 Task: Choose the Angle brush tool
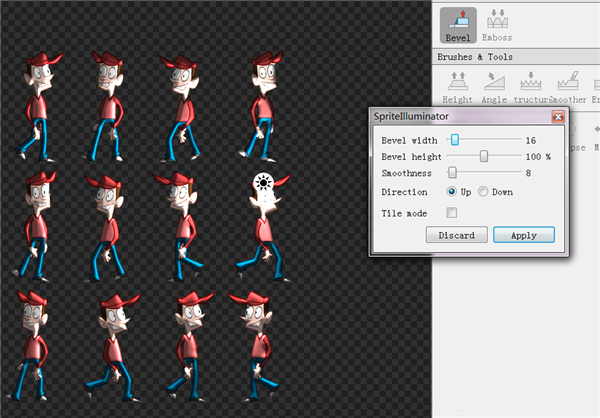pos(493,84)
